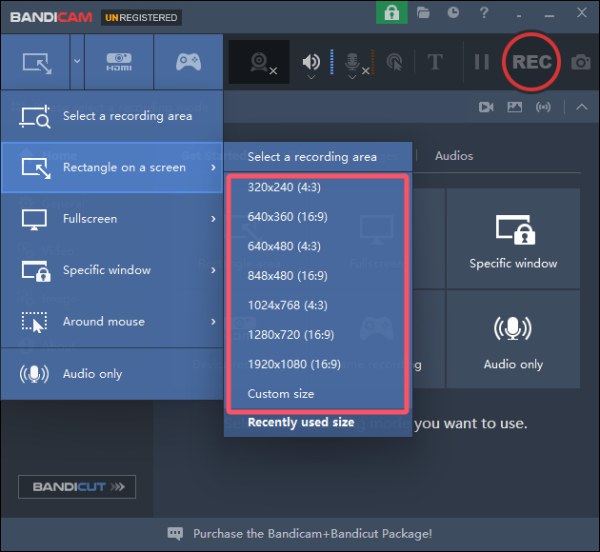This screenshot has width=600, height=552.
Task: Choose 1280x720 (16:9) size
Action: tap(318, 335)
